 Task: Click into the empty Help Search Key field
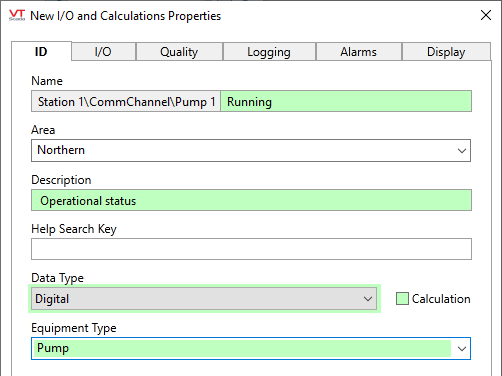pos(251,249)
